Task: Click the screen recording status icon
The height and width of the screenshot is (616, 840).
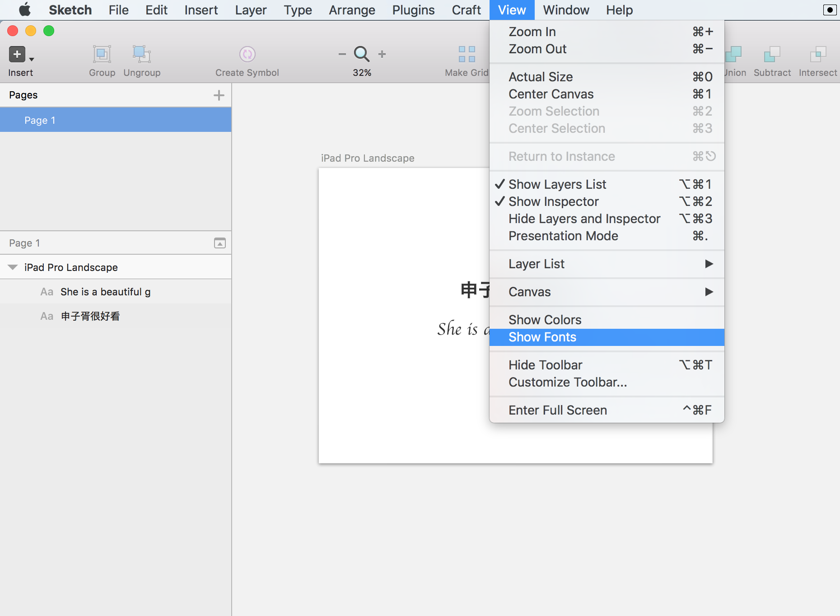Action: (830, 10)
